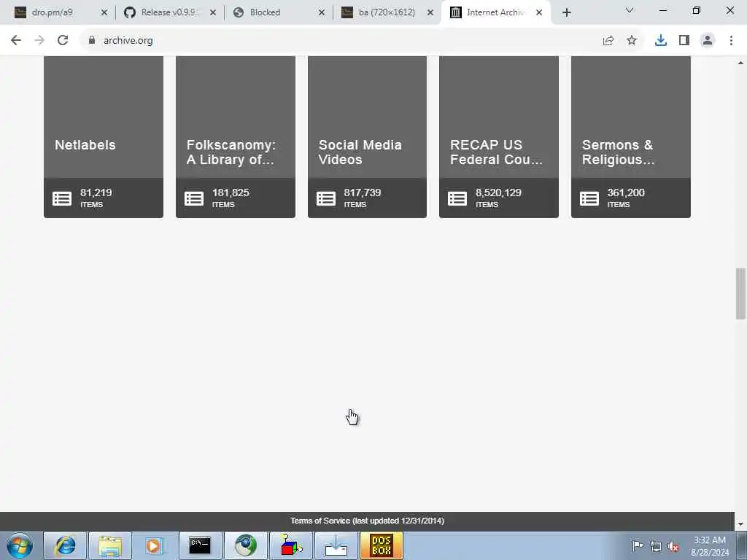Click the 81,219 ITEMS count

(96, 198)
